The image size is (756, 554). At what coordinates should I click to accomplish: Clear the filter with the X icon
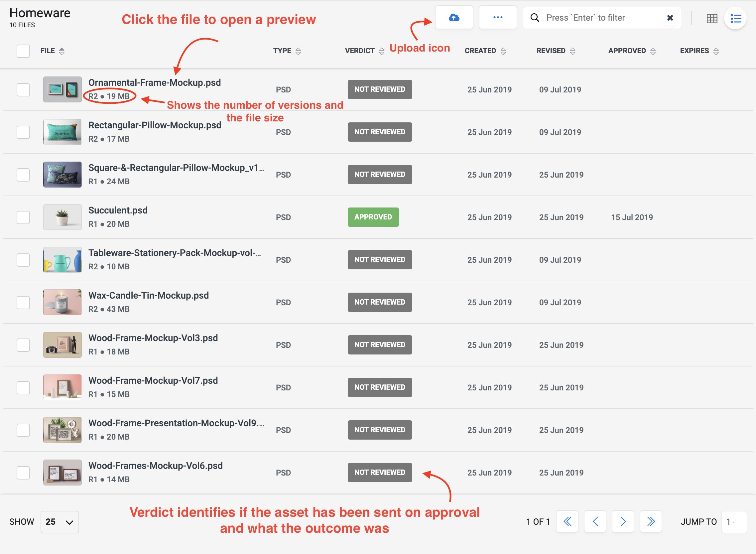(670, 18)
